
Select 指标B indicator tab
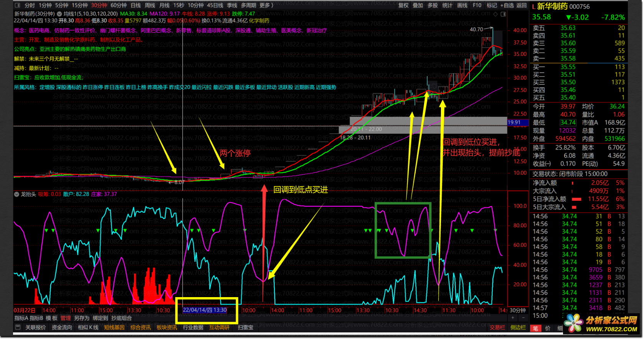pos(36,318)
